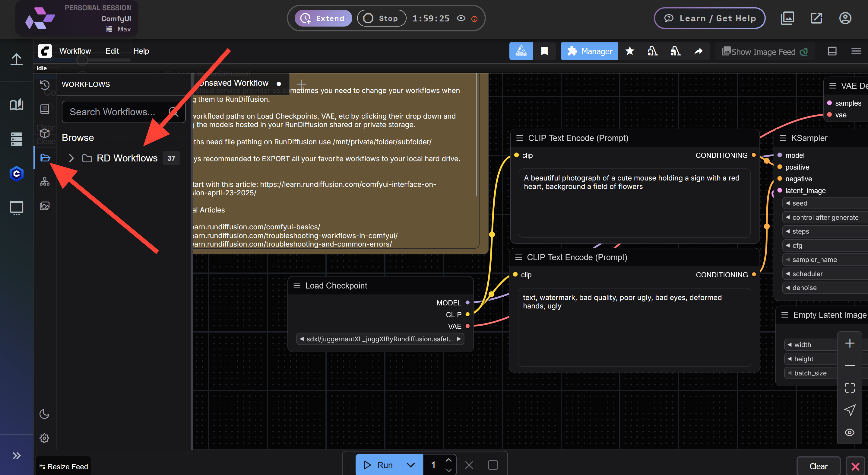Open the KSampler node menu icon
Screen dimensions: 868x475
[x=783, y=138]
